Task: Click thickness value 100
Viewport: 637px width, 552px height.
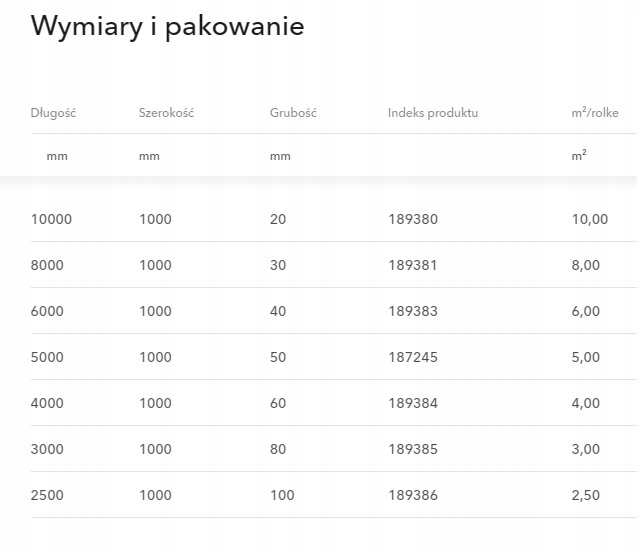Action: click(x=281, y=495)
